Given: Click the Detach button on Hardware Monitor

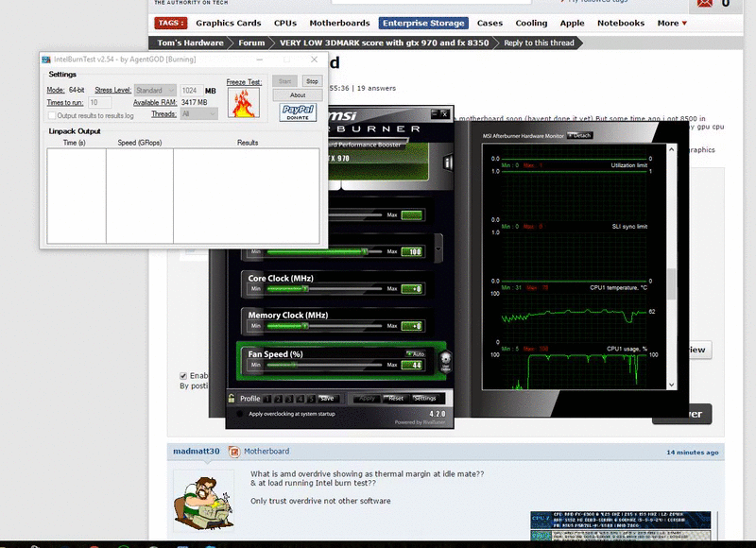Looking at the screenshot, I should pos(579,135).
